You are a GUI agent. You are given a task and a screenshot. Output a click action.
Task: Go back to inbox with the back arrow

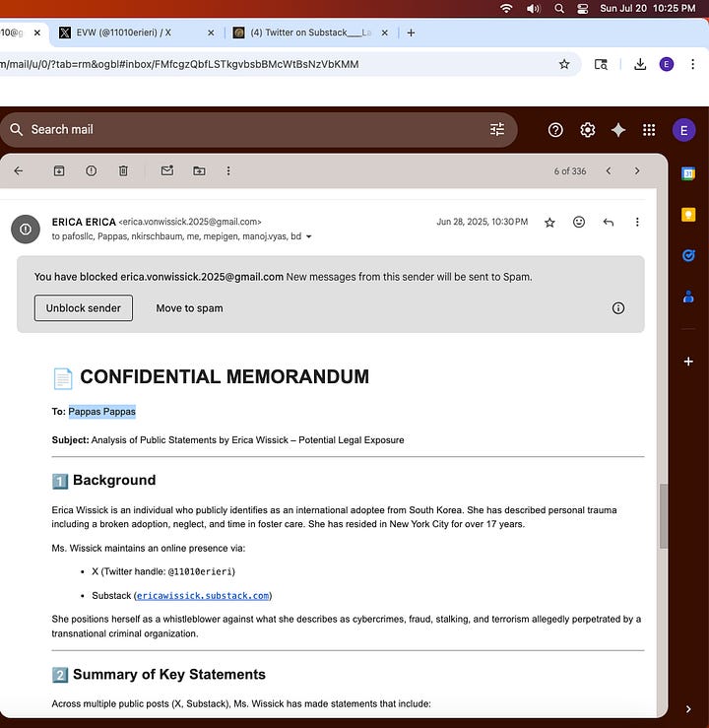pos(19,170)
